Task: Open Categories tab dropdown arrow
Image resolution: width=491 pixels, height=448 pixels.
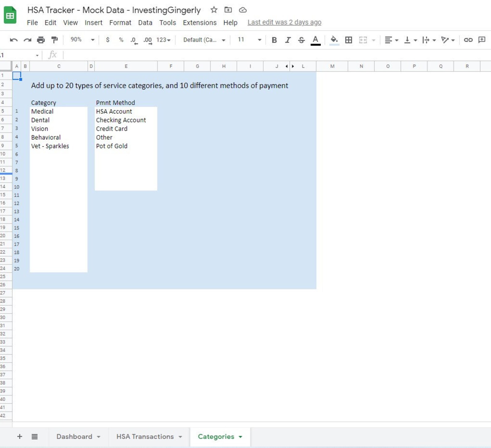Action: pos(241,437)
